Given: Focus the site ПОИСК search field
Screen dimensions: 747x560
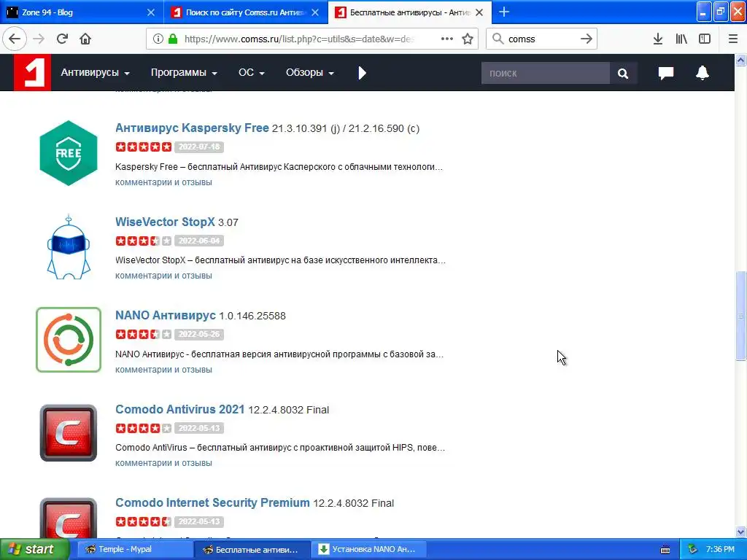Looking at the screenshot, I should click(x=546, y=74).
